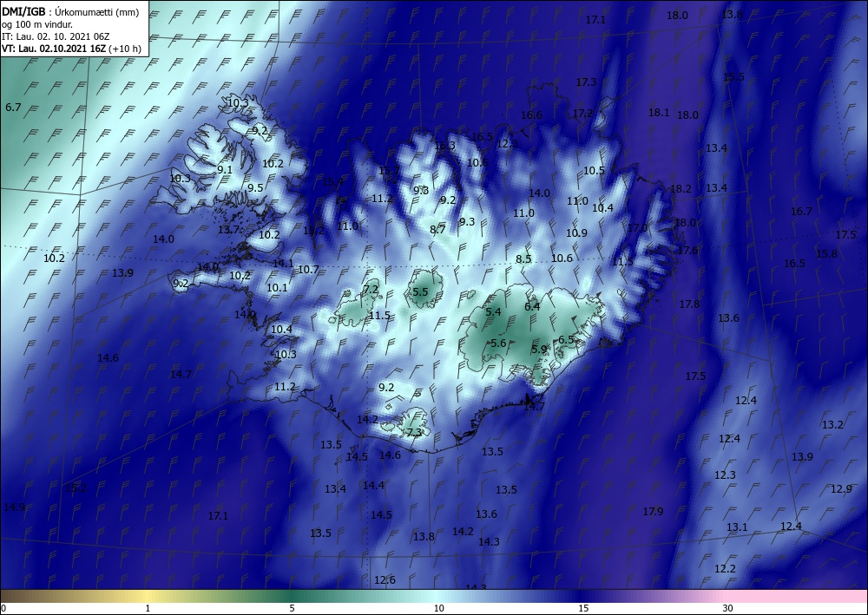
Task: Click the 5.6 value on Vatnajökull
Action: pos(498,343)
